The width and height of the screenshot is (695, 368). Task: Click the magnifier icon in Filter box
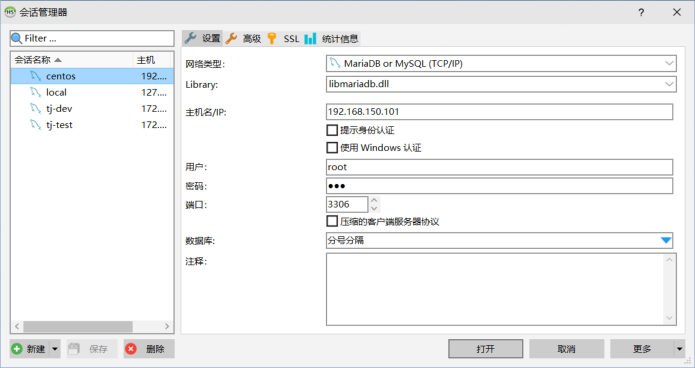[x=16, y=38]
